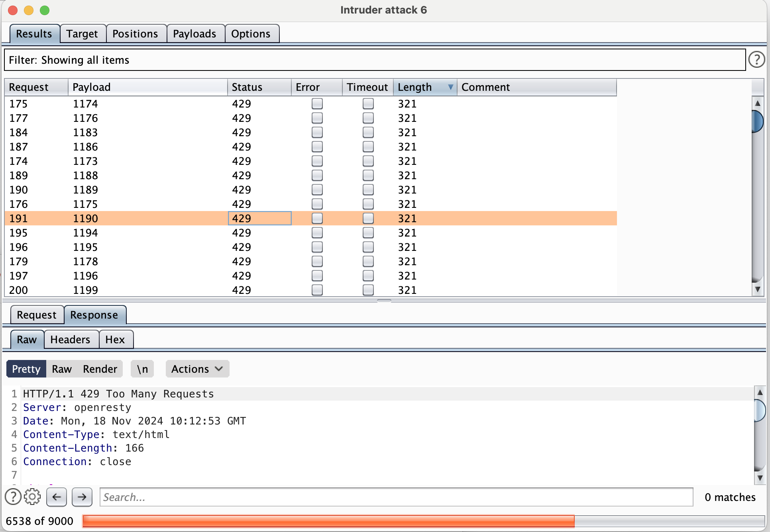This screenshot has height=532, width=770.
Task: Toggle the \n non-printable characters button
Action: [142, 369]
